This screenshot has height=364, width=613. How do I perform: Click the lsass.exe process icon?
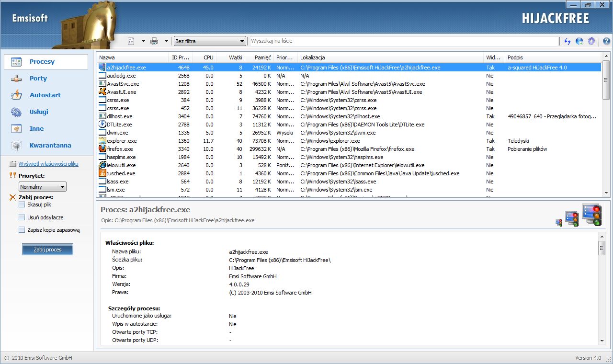pyautogui.click(x=102, y=182)
